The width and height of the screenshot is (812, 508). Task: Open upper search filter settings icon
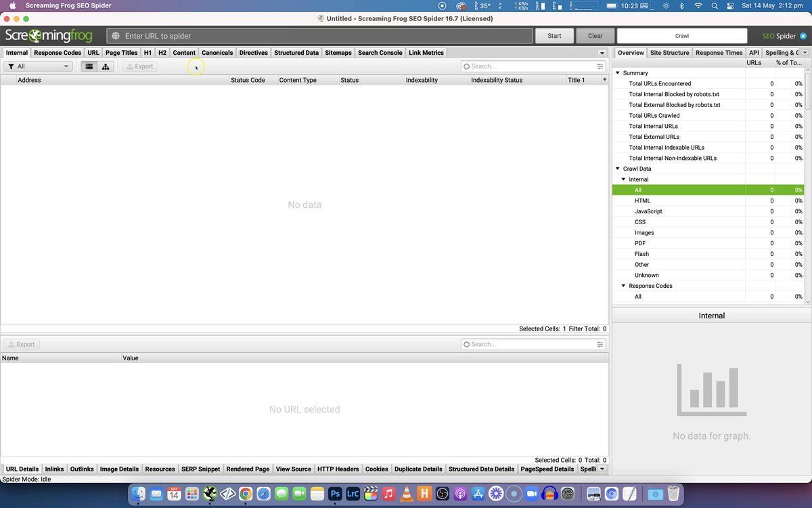point(600,66)
